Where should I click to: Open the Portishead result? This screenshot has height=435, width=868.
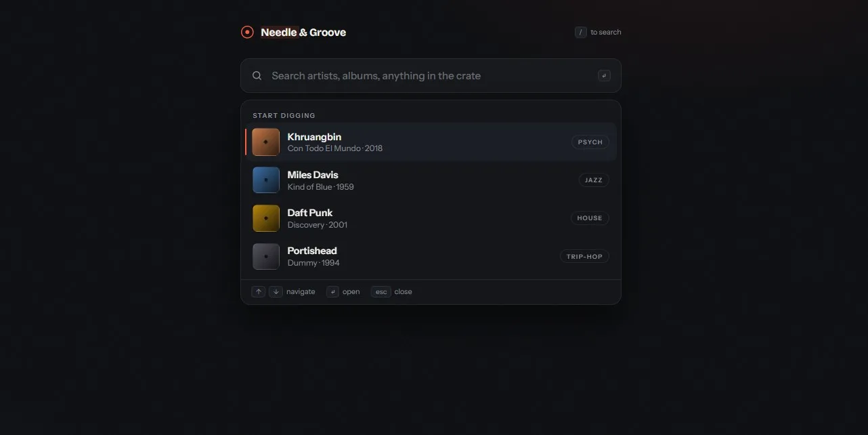click(431, 256)
